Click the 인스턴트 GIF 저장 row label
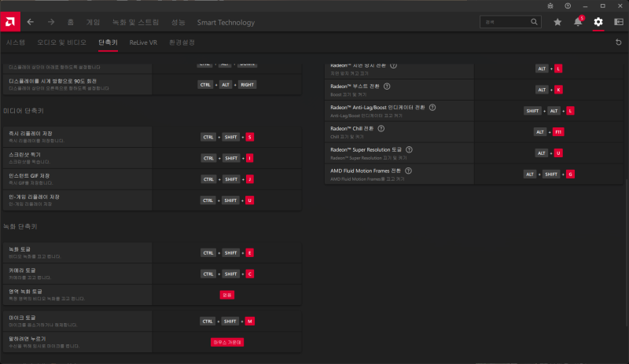 (x=29, y=176)
